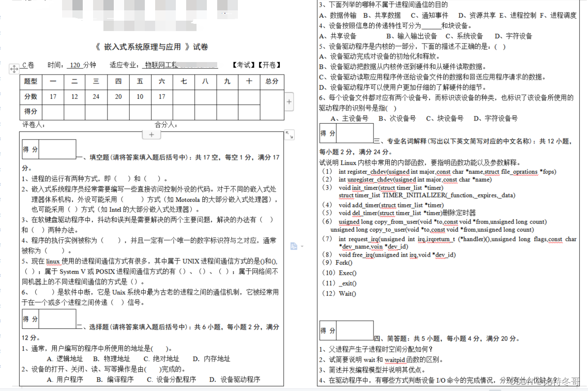The width and height of the screenshot is (588, 391).
Task: Click the question about wait 和 waitpid
Action: pos(381,360)
